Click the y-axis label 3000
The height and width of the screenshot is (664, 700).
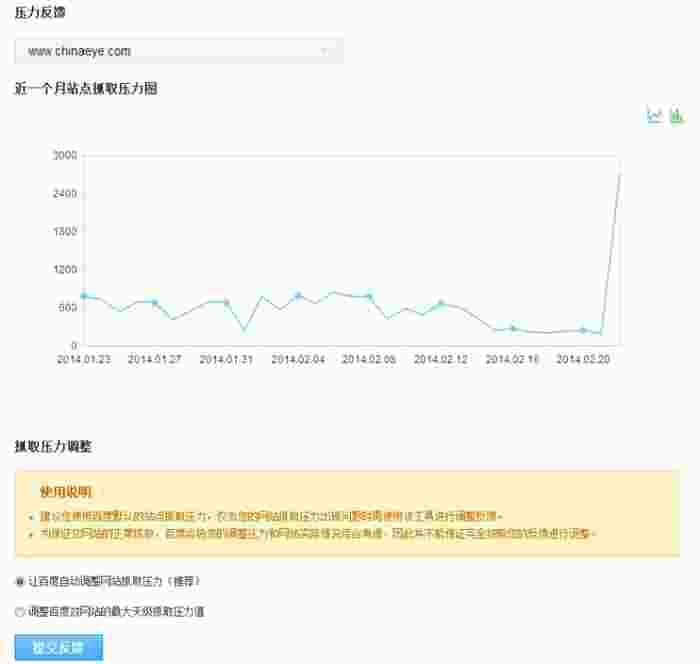point(65,155)
